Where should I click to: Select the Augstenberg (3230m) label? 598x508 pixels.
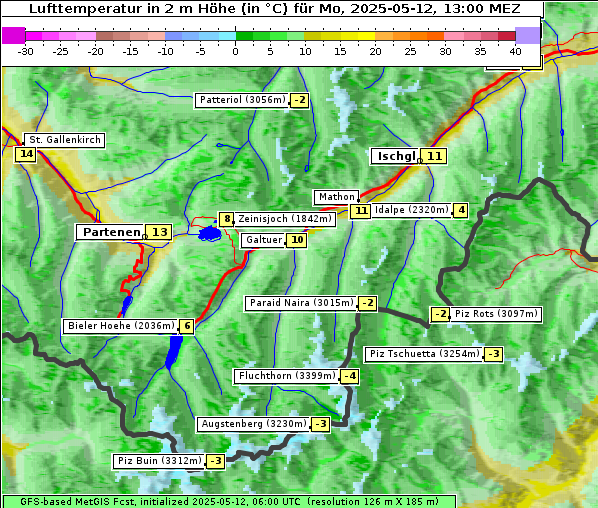point(254,424)
